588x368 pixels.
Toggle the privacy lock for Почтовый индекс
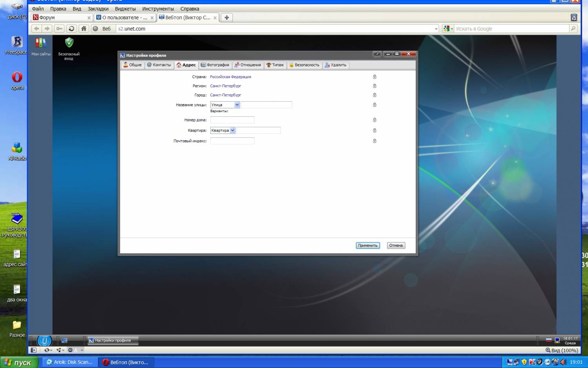(375, 141)
